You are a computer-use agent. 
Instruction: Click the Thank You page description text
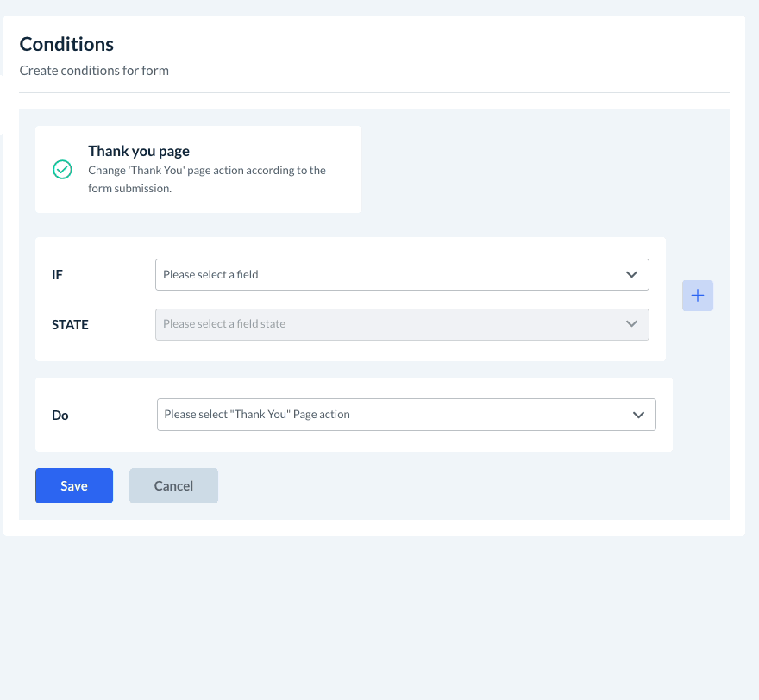pos(207,178)
